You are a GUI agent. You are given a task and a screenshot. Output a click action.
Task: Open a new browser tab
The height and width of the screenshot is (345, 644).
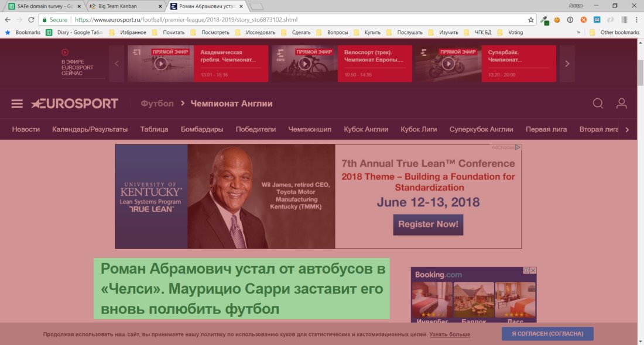pos(256,6)
